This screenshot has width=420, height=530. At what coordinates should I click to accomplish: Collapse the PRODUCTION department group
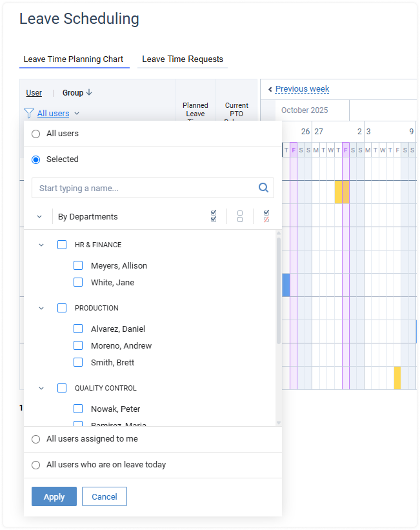pyautogui.click(x=41, y=308)
